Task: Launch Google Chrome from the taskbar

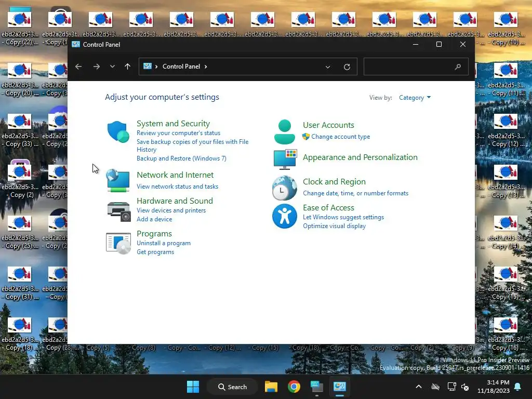Action: pyautogui.click(x=294, y=387)
